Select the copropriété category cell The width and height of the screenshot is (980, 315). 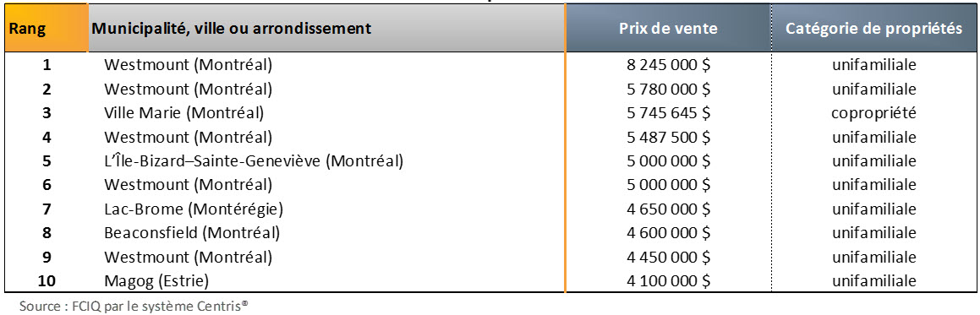(x=873, y=113)
